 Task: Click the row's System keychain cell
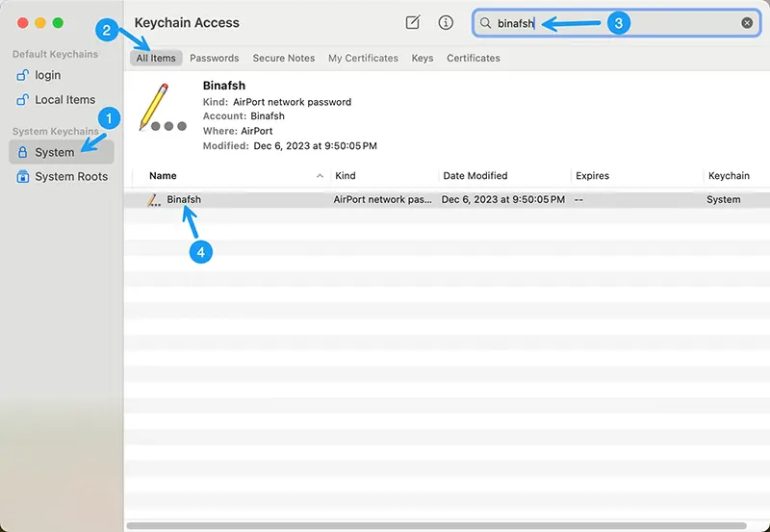click(x=724, y=199)
